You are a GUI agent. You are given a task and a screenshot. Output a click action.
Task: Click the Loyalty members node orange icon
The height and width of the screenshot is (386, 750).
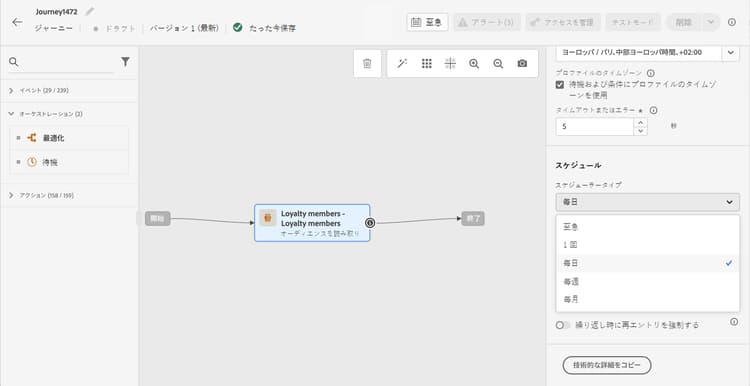point(268,218)
